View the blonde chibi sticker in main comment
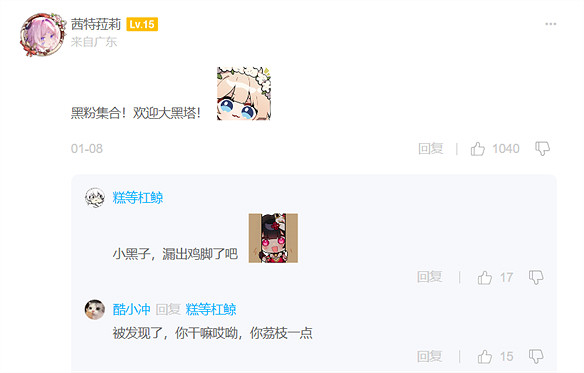Viewport: 584px width, 373px height. tap(244, 94)
